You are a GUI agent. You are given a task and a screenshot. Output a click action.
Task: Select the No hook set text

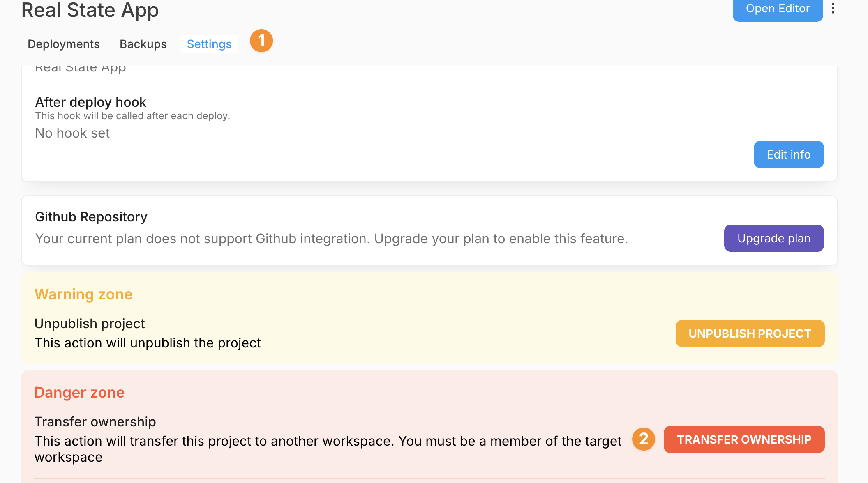tap(72, 133)
